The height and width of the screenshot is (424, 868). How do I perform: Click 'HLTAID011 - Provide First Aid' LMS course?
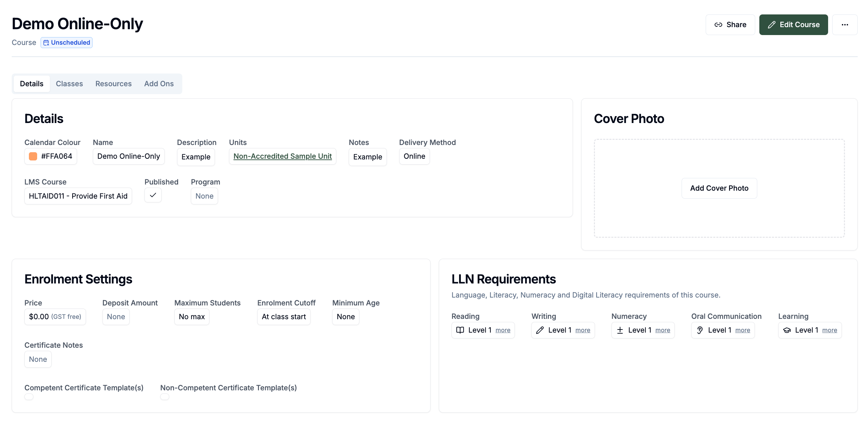(x=78, y=196)
